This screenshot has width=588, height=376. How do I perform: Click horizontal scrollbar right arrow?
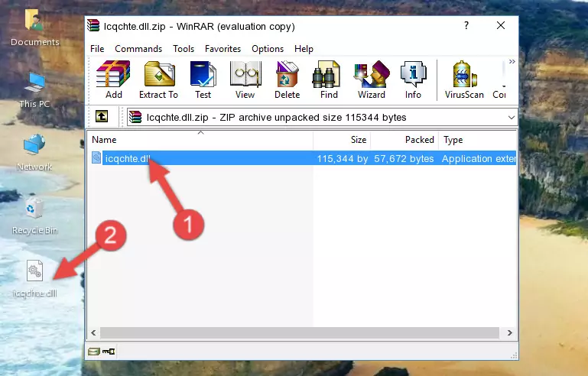(x=509, y=332)
